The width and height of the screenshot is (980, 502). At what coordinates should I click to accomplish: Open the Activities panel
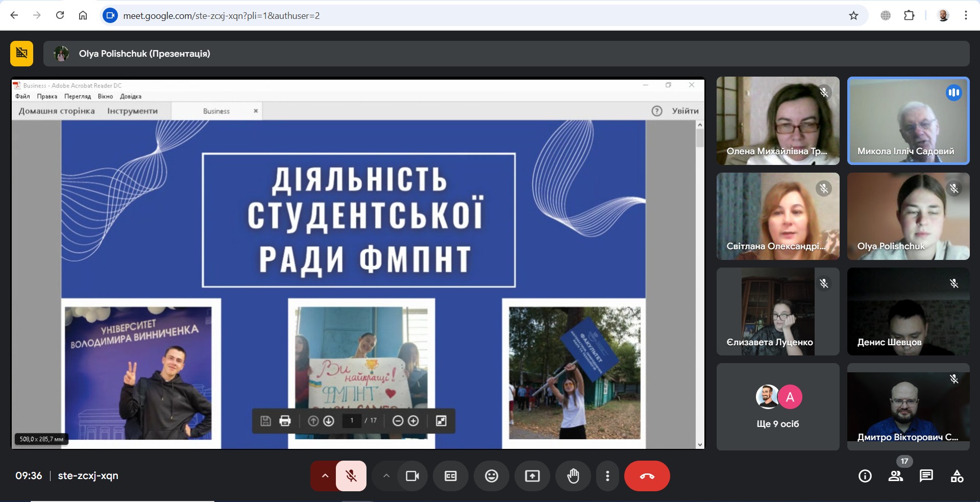click(957, 476)
